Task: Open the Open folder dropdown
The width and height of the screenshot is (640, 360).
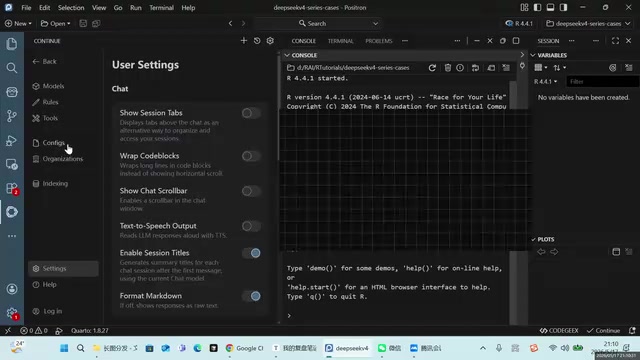Action: click(56, 24)
